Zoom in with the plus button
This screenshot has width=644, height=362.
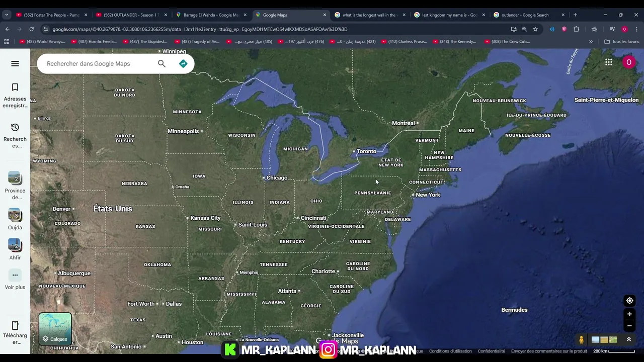[x=629, y=314]
